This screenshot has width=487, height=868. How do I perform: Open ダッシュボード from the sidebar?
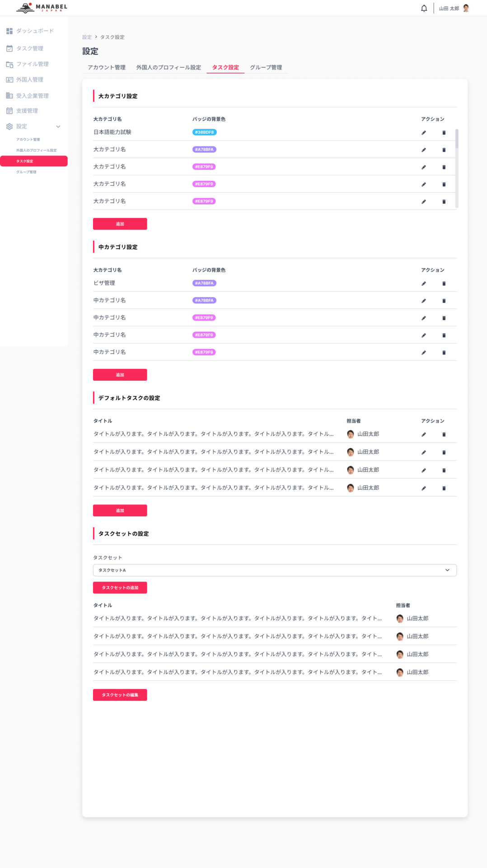pyautogui.click(x=34, y=31)
